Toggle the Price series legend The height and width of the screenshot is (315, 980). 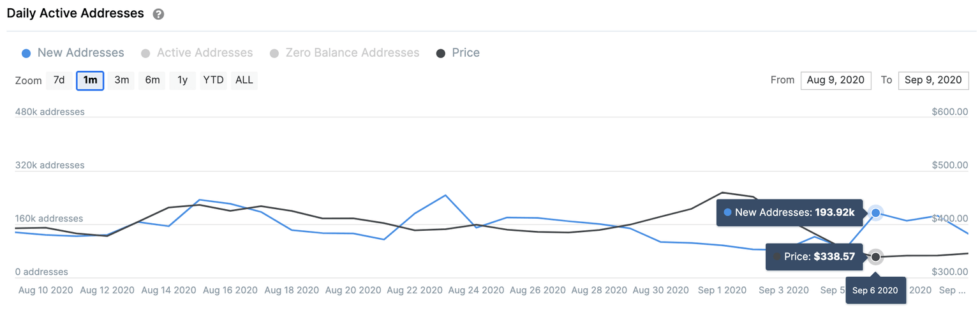tap(465, 53)
